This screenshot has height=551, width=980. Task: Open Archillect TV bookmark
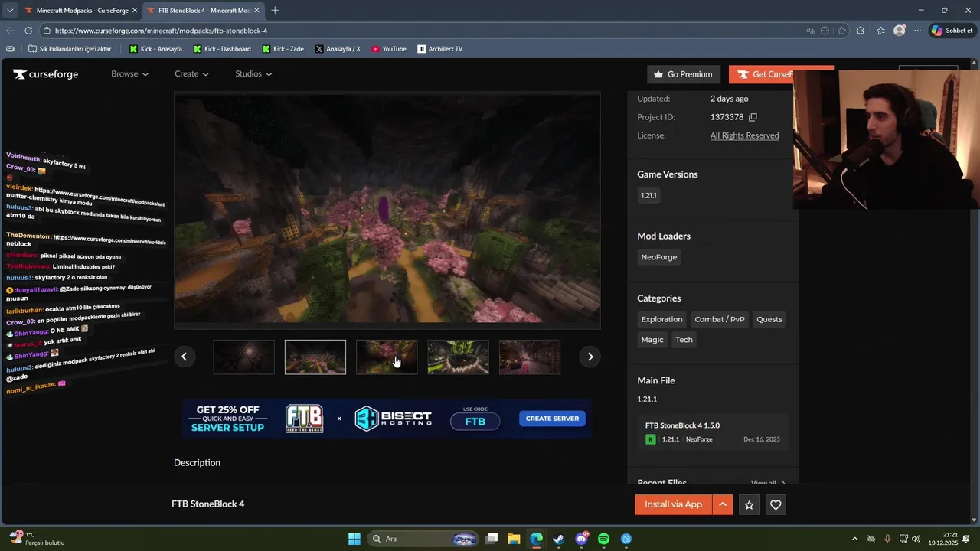pyautogui.click(x=440, y=49)
